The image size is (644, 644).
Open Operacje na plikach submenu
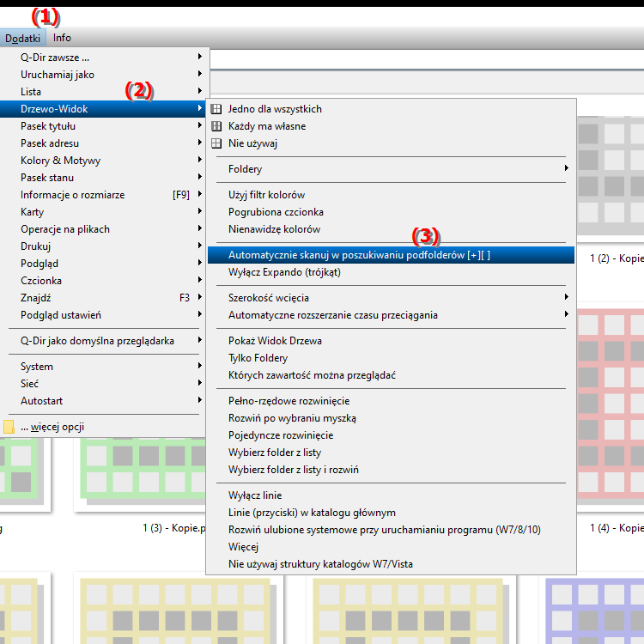(x=103, y=229)
